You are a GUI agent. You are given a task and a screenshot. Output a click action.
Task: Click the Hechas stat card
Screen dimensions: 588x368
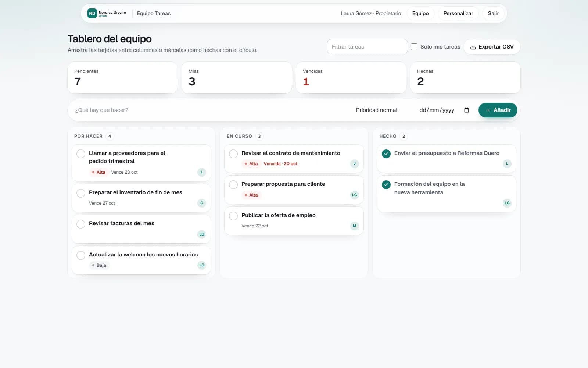point(465,78)
